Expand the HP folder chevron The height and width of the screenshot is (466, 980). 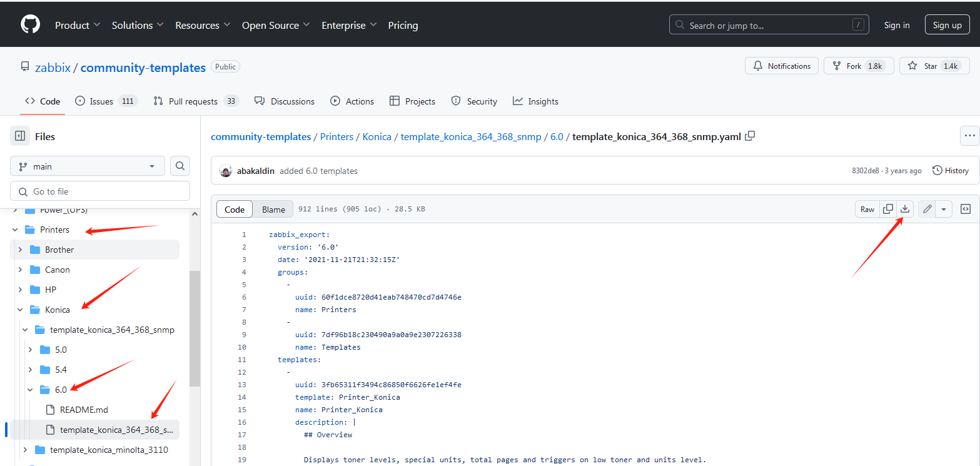[20, 290]
